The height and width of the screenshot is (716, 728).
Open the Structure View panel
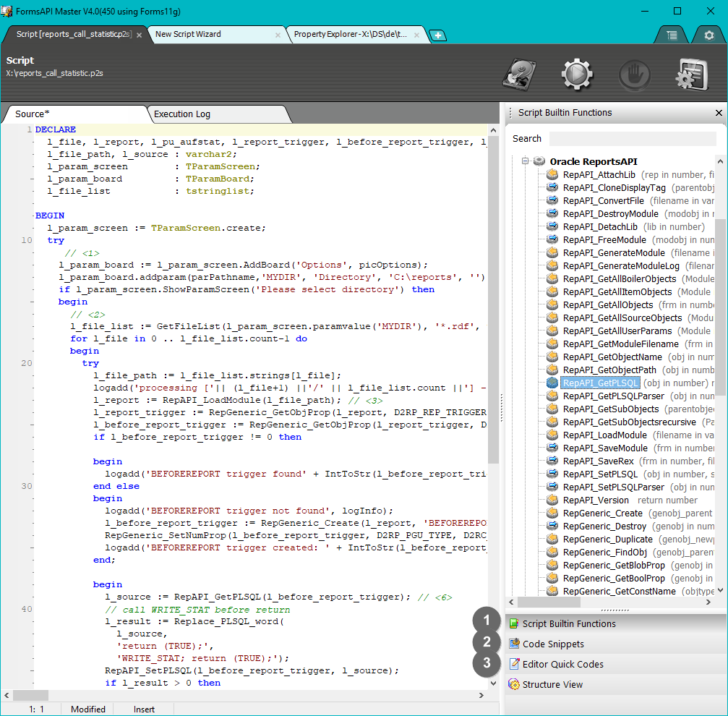616,684
